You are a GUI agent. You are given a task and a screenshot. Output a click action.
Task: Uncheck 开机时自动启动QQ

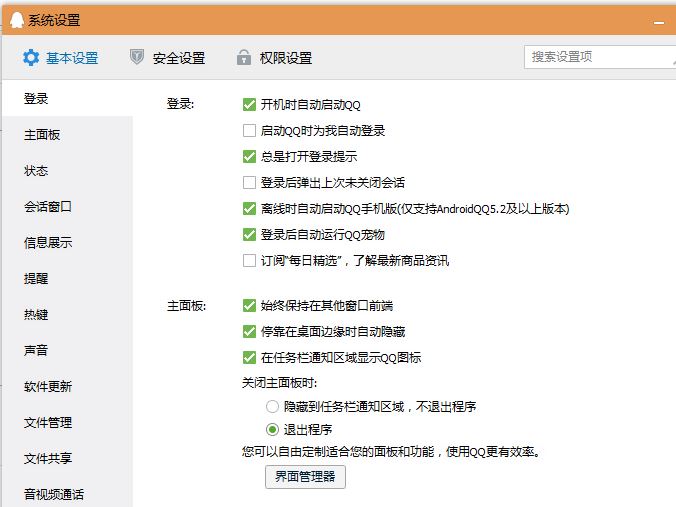point(249,104)
